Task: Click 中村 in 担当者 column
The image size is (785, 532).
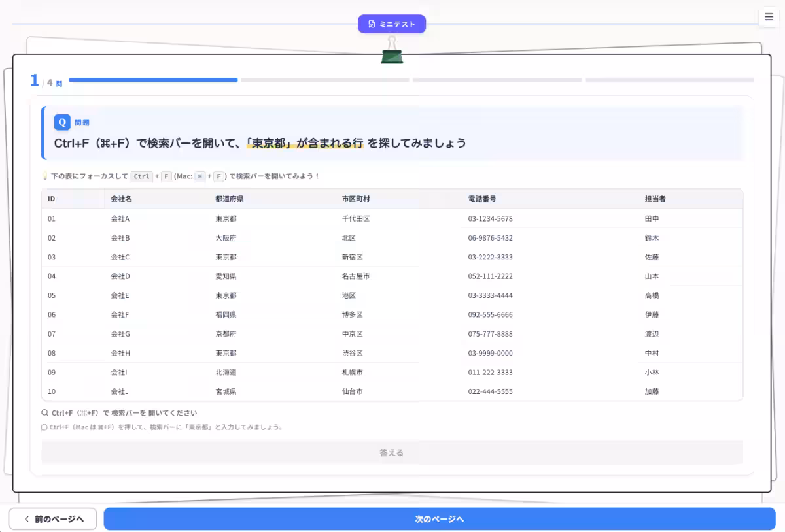Action: 652,353
